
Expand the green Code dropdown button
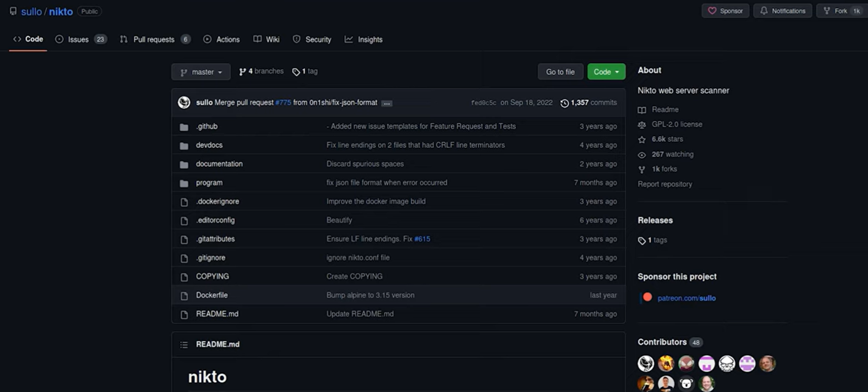606,72
